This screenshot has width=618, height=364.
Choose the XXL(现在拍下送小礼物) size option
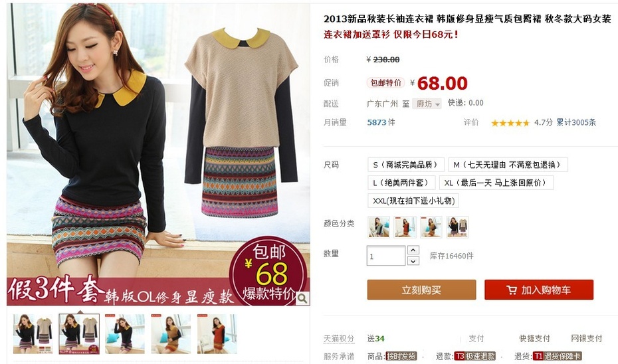(x=413, y=201)
